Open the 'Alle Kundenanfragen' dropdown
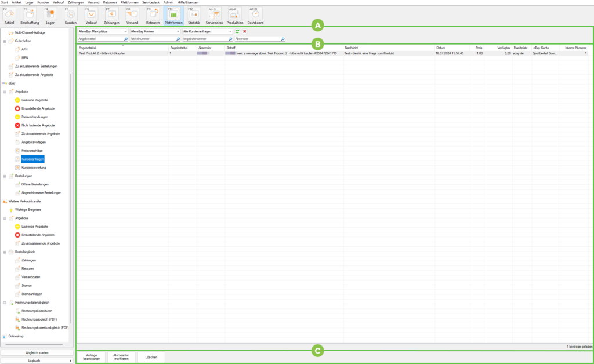Image resolution: width=594 pixels, height=364 pixels. pyautogui.click(x=207, y=31)
